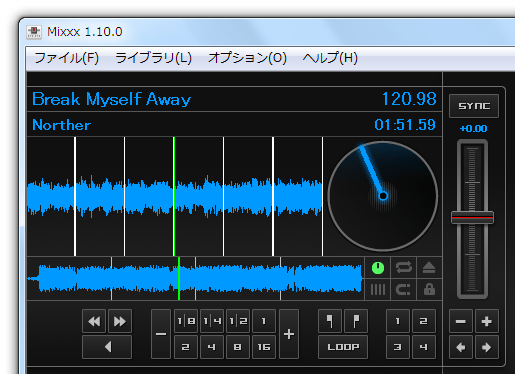Set the loop-in marker
This screenshot has height=374, width=515.
pos(330,321)
